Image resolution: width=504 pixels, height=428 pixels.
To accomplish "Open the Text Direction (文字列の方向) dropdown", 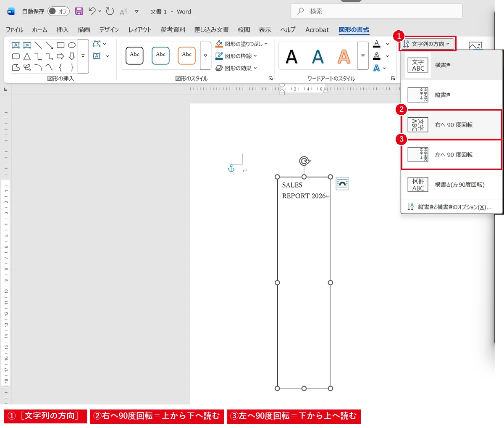I will coord(427,44).
